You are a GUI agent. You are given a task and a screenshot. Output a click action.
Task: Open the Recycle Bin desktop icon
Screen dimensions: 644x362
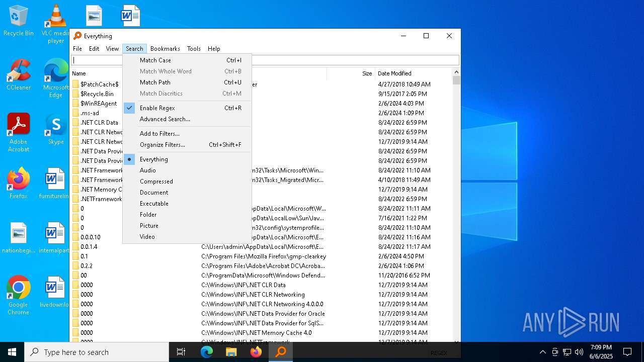[x=19, y=21]
